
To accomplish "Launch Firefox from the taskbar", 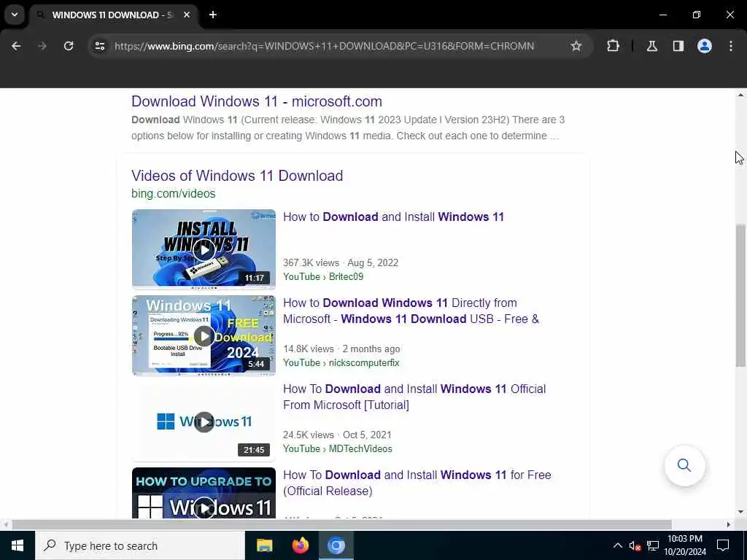I will [300, 545].
